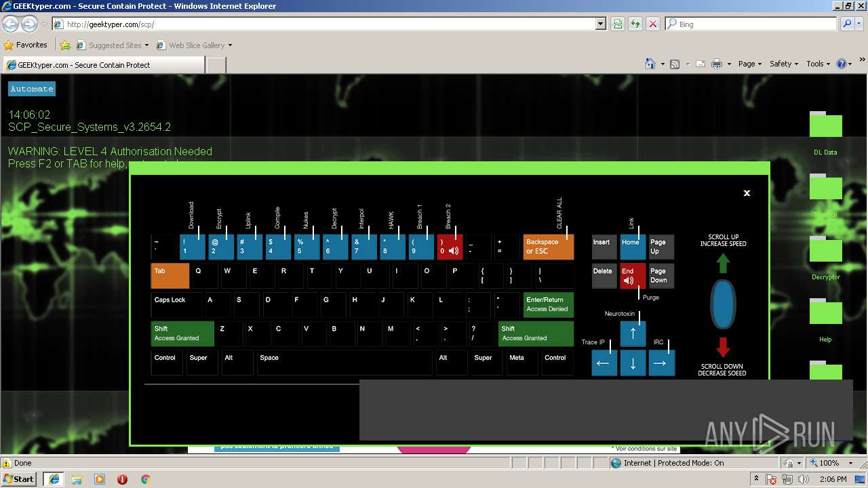Open the address bar dropdown arrow
Viewport: 868px width, 488px height.
(601, 24)
